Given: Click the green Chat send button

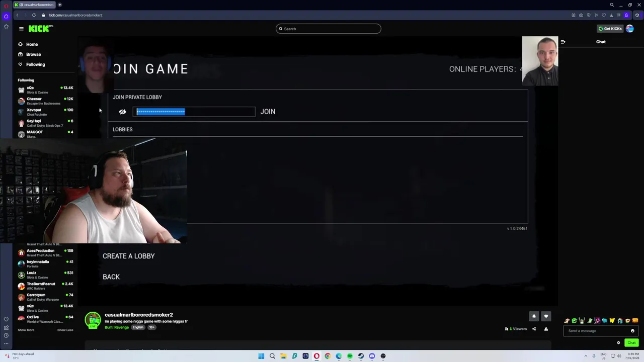Looking at the screenshot, I should (x=631, y=343).
